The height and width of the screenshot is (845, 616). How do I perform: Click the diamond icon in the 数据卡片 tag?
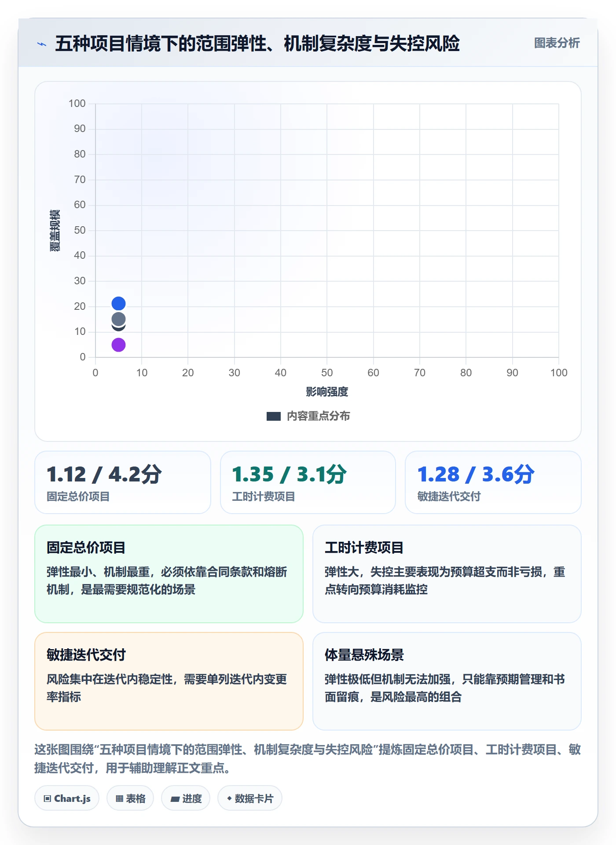pos(229,798)
